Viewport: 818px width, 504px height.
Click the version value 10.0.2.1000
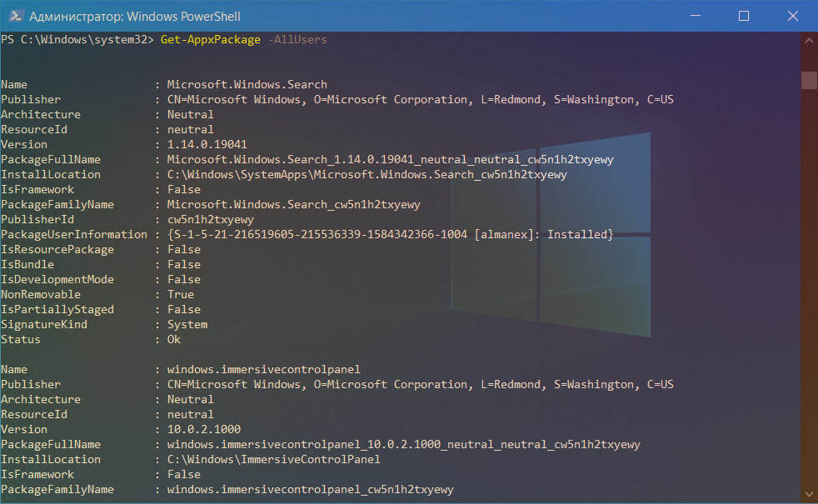(204, 429)
